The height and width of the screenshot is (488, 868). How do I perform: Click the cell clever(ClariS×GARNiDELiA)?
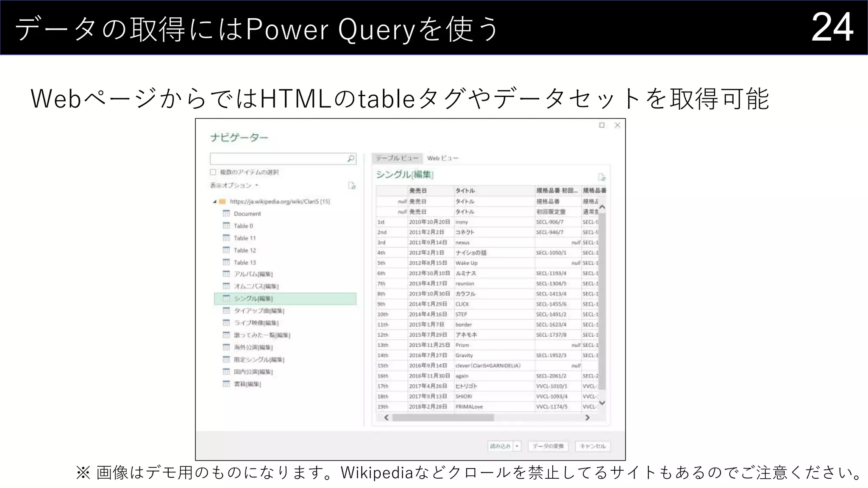[x=494, y=366]
